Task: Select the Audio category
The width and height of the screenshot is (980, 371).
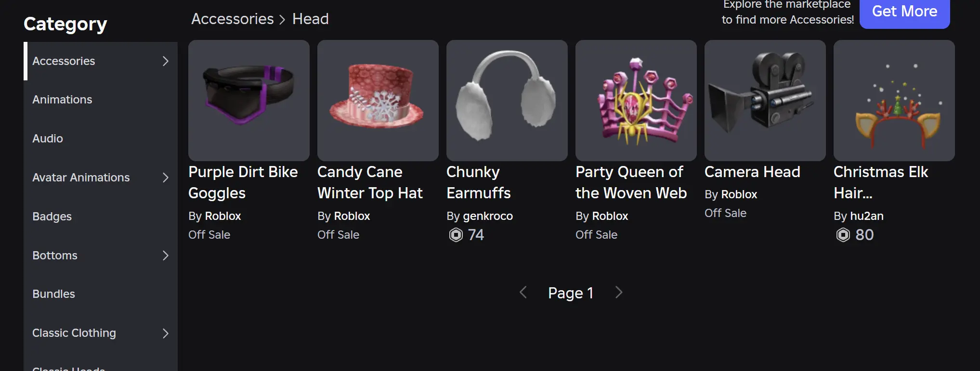Action: point(48,139)
